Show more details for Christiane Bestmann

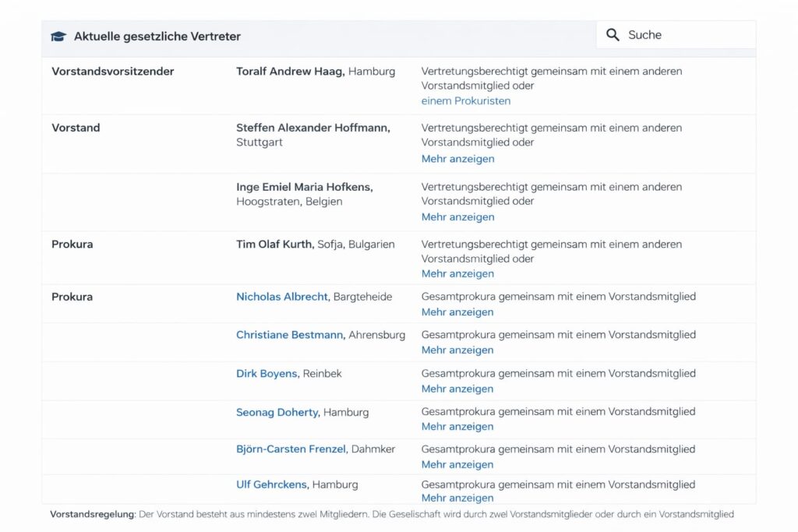tap(457, 351)
